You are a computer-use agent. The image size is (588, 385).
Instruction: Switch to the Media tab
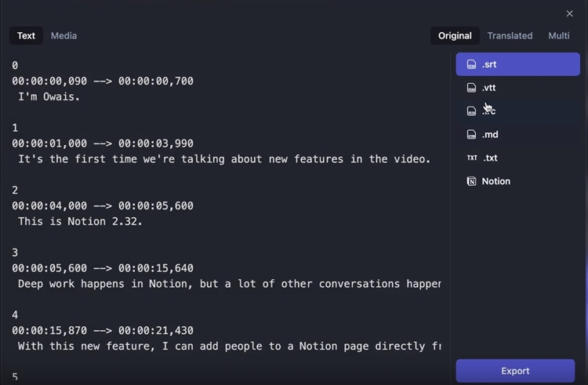(64, 35)
